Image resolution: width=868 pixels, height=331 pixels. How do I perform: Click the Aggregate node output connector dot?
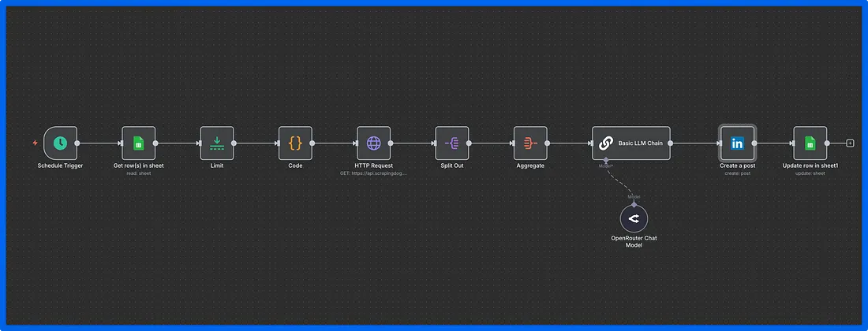tap(548, 143)
